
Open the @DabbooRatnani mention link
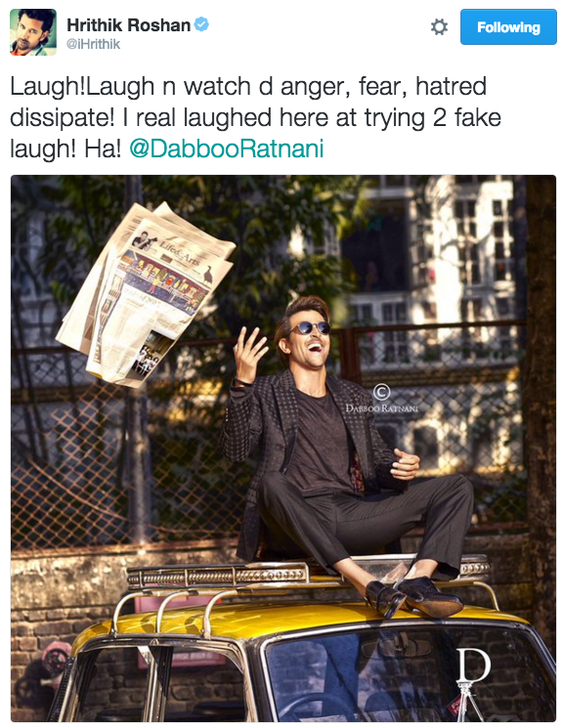point(226,149)
